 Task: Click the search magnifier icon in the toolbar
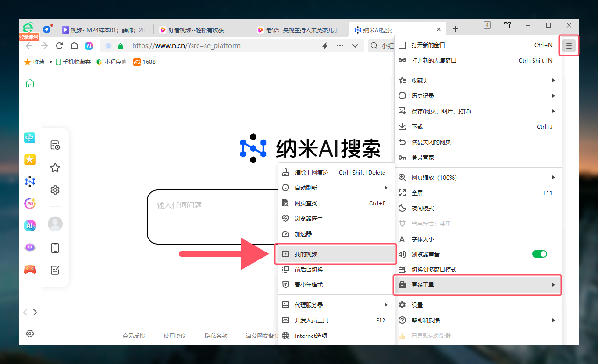click(374, 46)
